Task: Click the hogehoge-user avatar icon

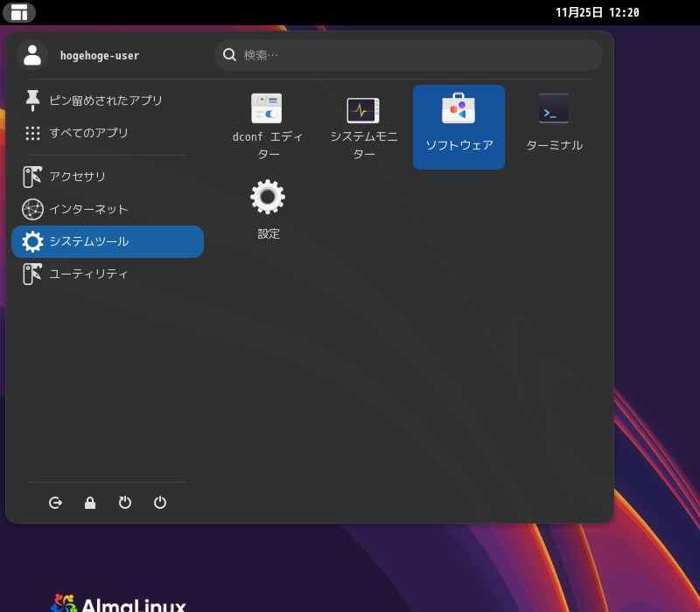Action: (33, 54)
